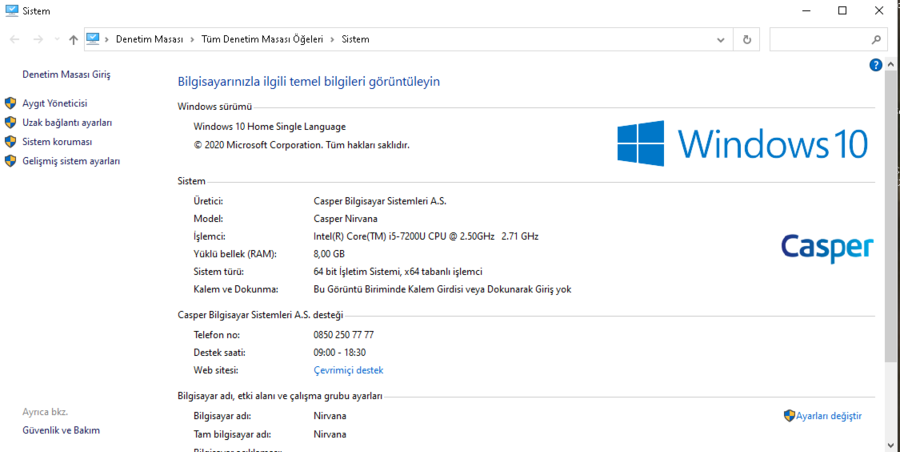Expand the address bar history dropdown
Viewport: 900px width, 452px height.
721,40
